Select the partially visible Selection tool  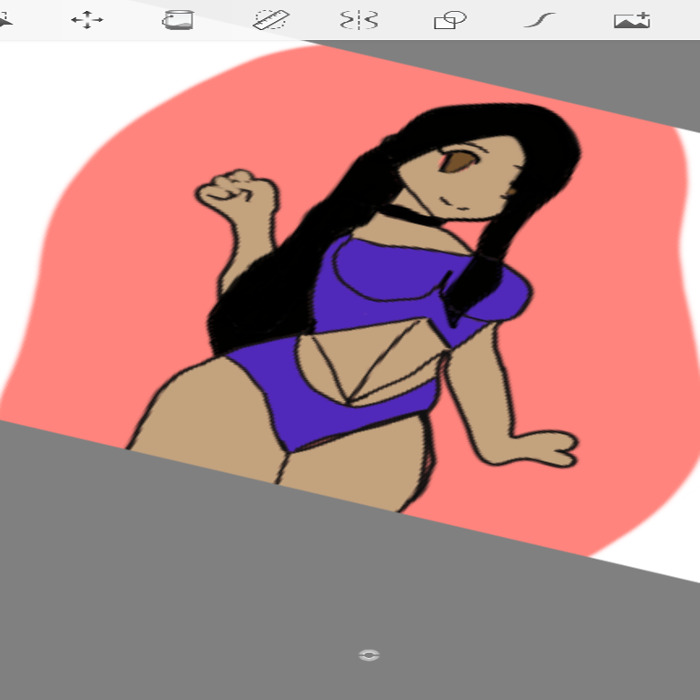pyautogui.click(x=5, y=20)
